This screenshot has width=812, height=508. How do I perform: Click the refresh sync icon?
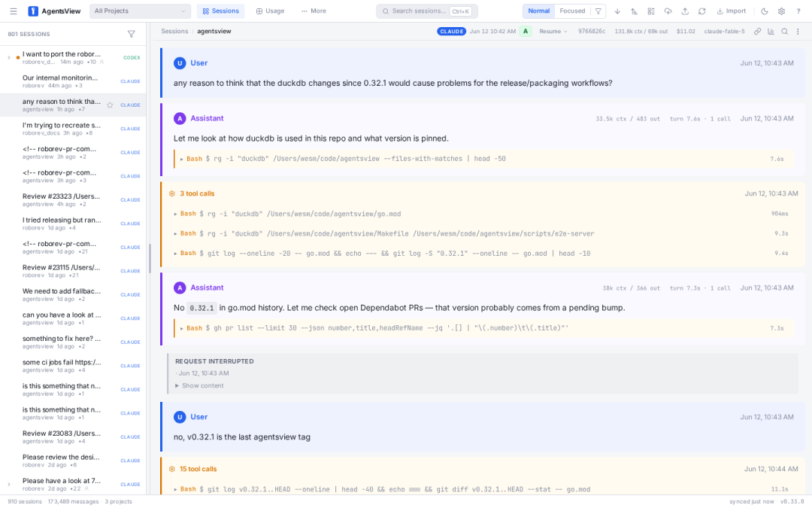pos(701,11)
